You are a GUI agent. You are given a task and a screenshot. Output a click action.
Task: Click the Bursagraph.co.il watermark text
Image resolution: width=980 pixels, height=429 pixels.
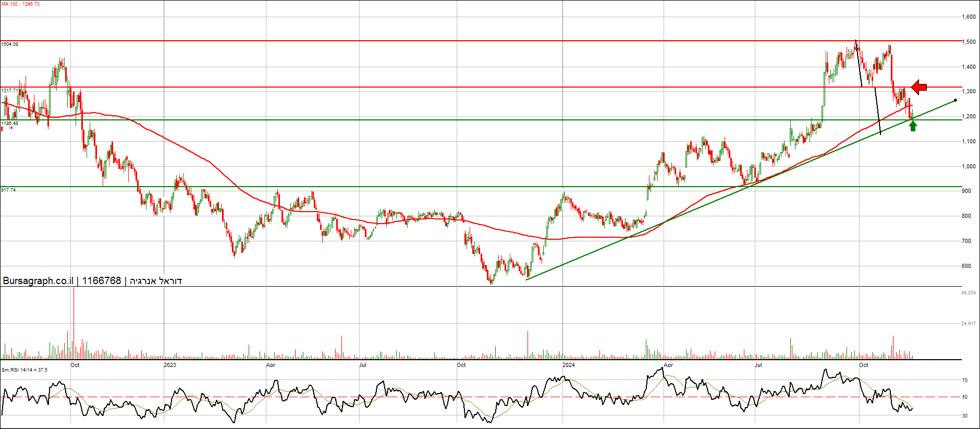click(38, 281)
